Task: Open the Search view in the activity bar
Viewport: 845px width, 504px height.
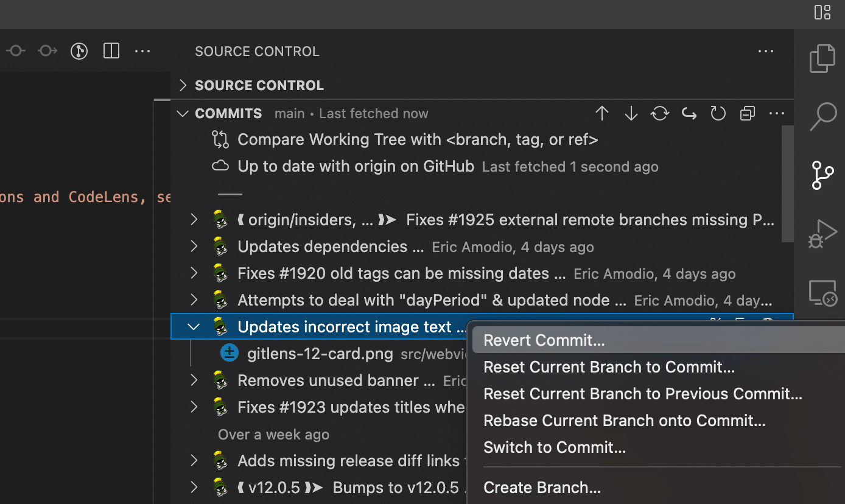Action: tap(823, 116)
